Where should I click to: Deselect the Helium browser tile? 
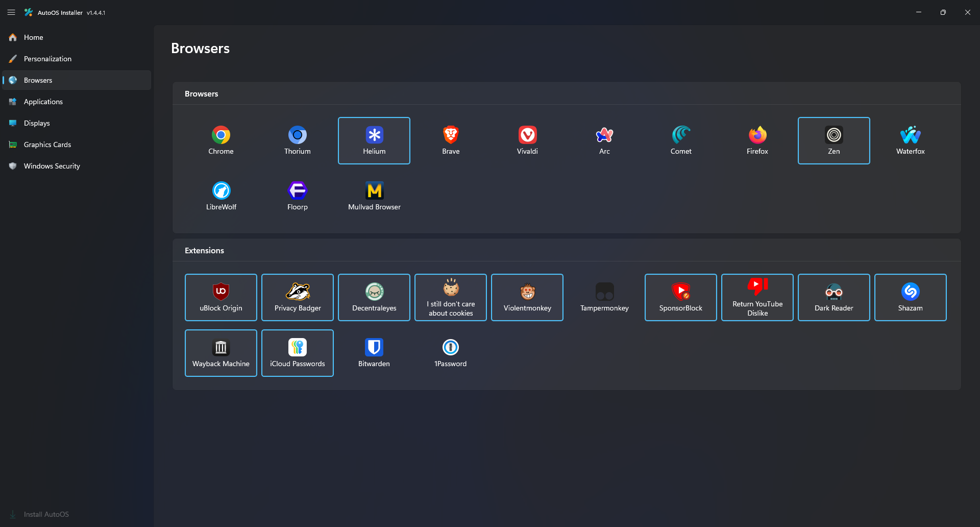click(x=374, y=140)
